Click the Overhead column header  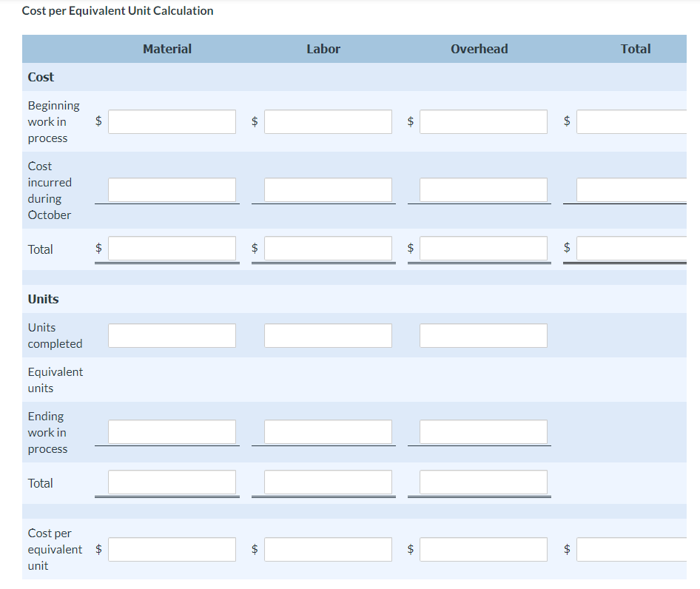coord(479,49)
